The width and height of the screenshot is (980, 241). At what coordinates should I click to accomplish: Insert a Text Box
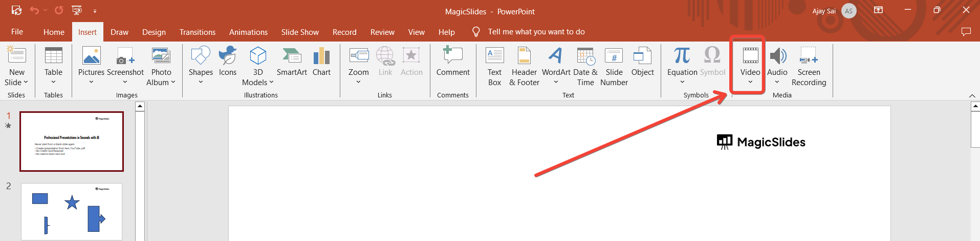(x=495, y=66)
